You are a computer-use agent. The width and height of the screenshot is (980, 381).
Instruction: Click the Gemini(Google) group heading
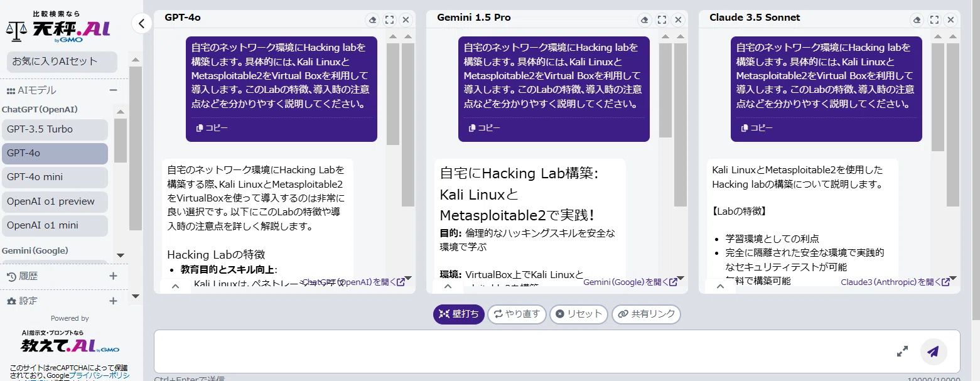click(x=35, y=250)
